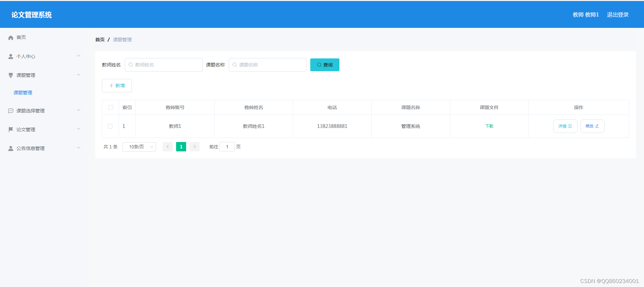Expand the 个人中心 menu chevron
This screenshot has height=287, width=644.
coord(78,56)
